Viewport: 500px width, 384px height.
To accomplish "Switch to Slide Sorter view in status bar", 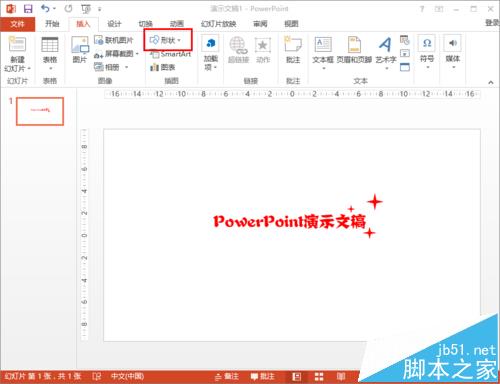I will point(319,377).
